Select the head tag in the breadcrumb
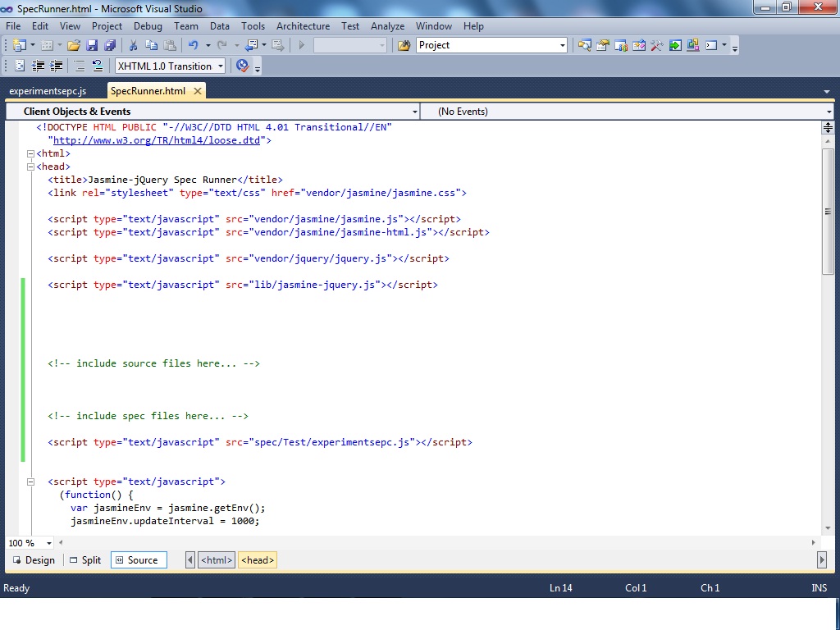This screenshot has width=840, height=630. coord(257,559)
